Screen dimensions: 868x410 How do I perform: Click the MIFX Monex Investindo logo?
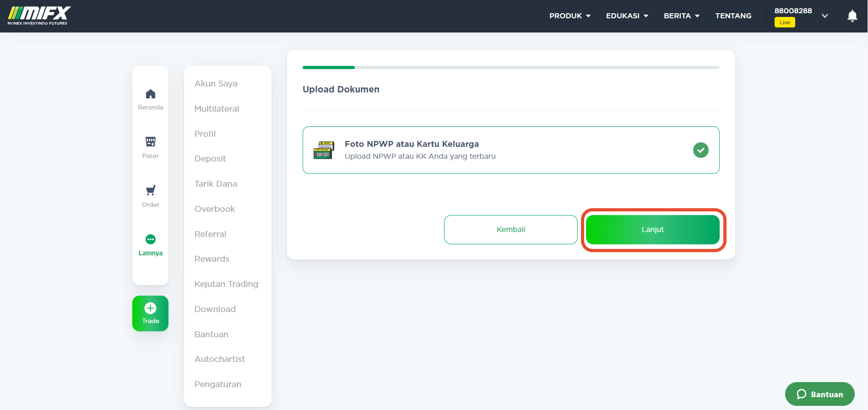point(39,16)
